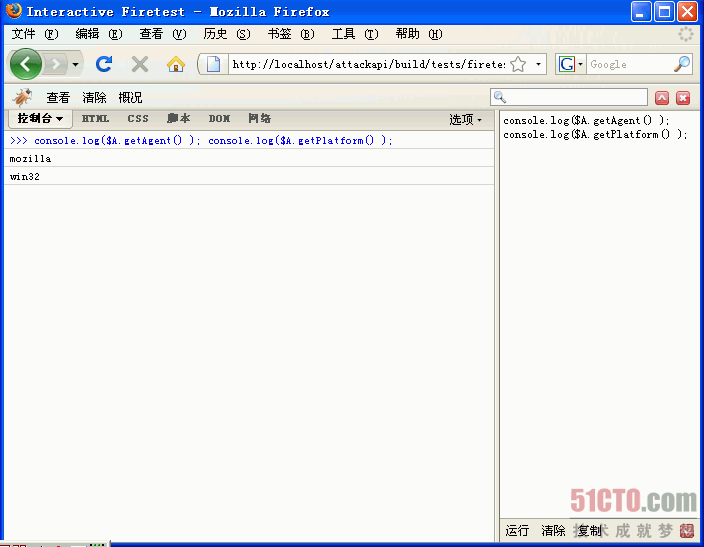Click the magnifier search go icon

(682, 64)
